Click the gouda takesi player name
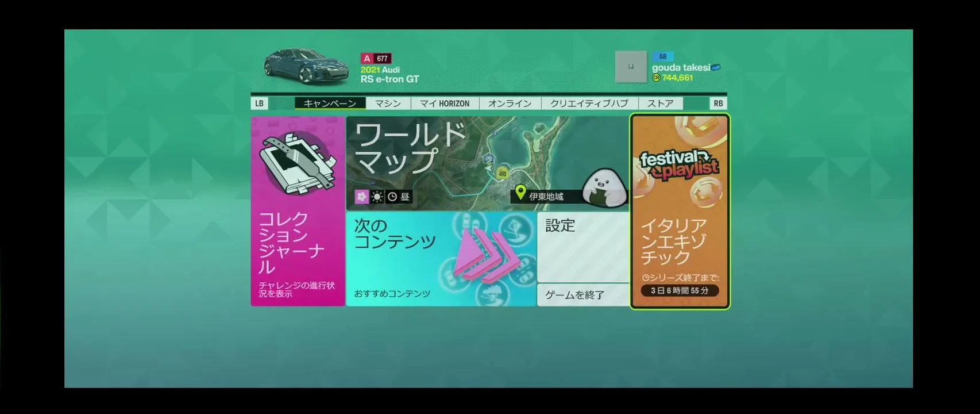This screenshot has width=980, height=414. [x=681, y=67]
